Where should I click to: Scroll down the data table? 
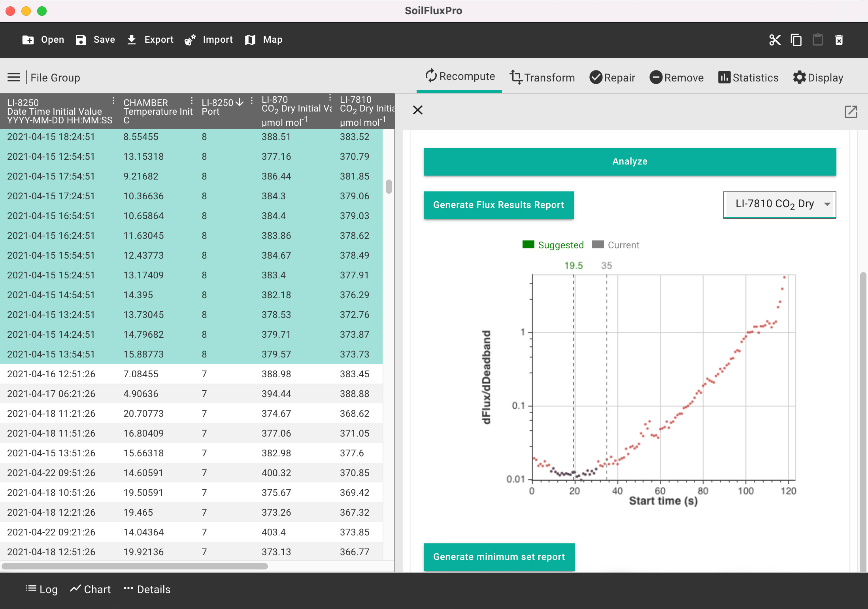point(390,396)
